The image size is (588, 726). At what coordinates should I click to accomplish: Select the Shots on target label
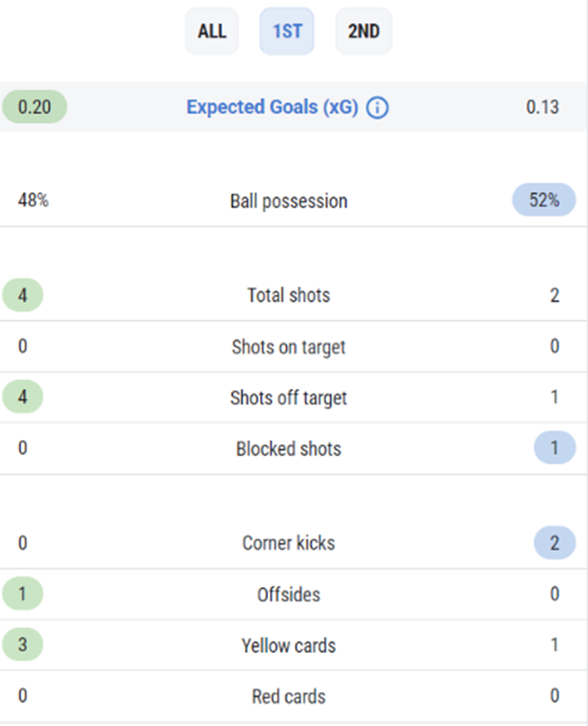tap(289, 347)
